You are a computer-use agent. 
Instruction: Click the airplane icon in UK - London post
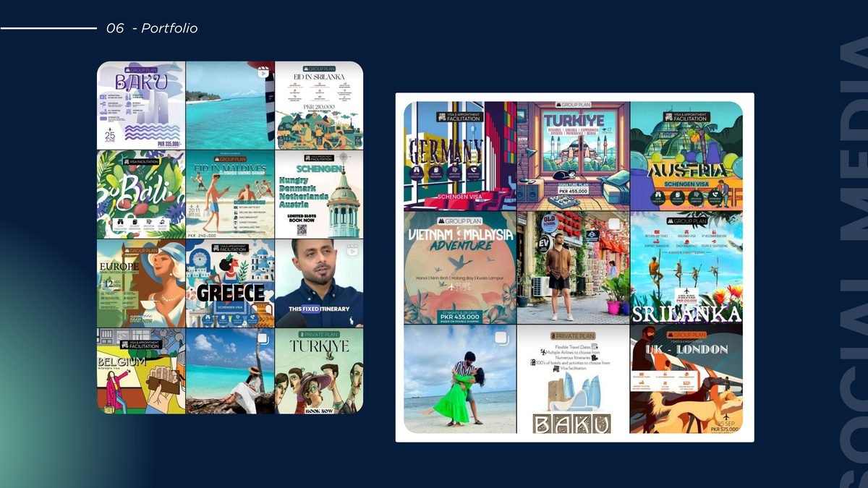pos(726,417)
